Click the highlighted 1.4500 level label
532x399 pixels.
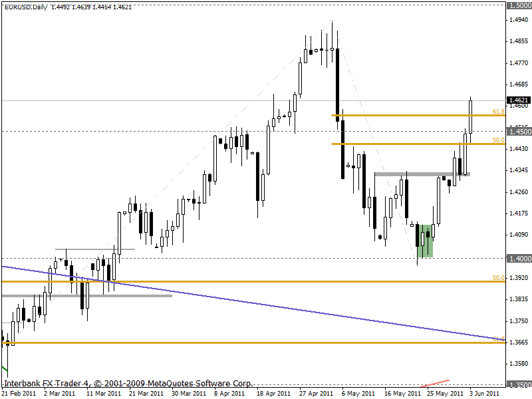(x=519, y=131)
